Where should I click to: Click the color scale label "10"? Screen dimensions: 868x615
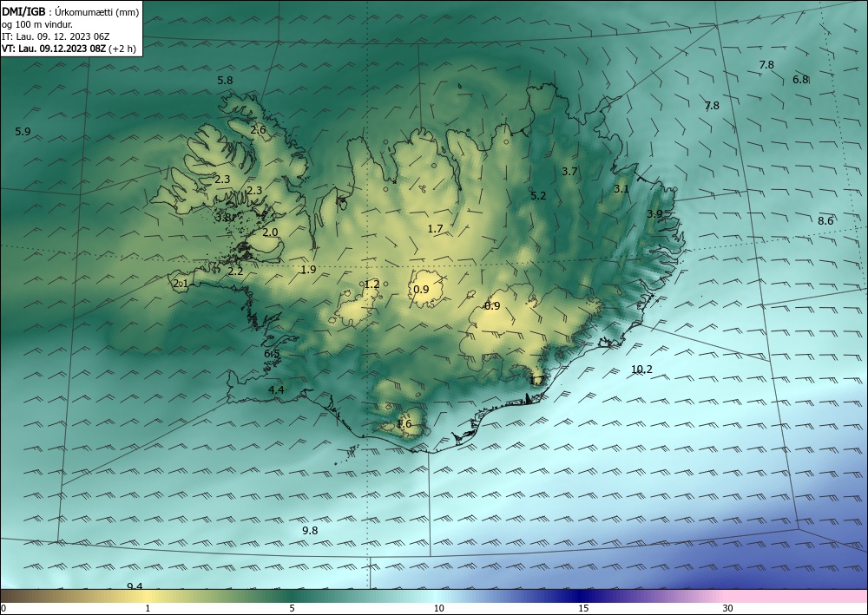pyautogui.click(x=438, y=608)
